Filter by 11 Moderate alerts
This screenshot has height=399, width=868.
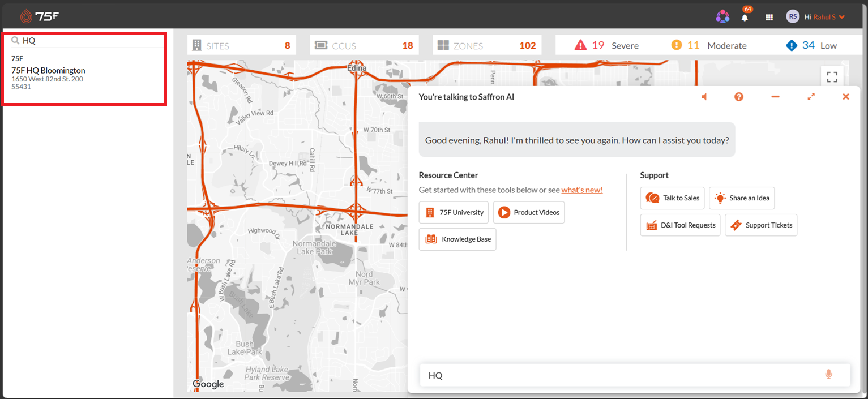point(709,45)
